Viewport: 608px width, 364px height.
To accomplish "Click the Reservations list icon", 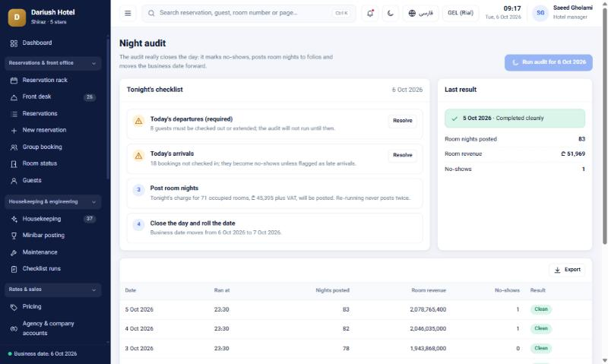I will click(x=14, y=113).
